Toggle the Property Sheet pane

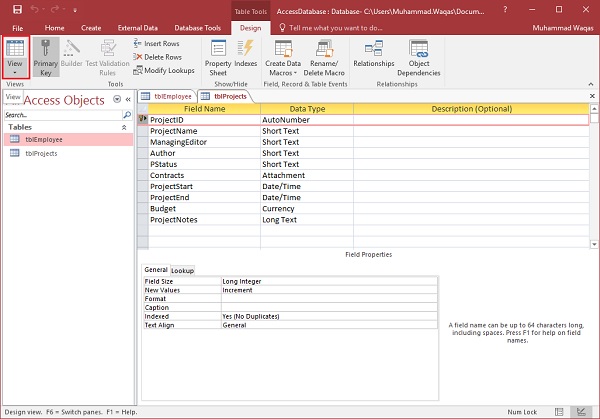coord(218,56)
